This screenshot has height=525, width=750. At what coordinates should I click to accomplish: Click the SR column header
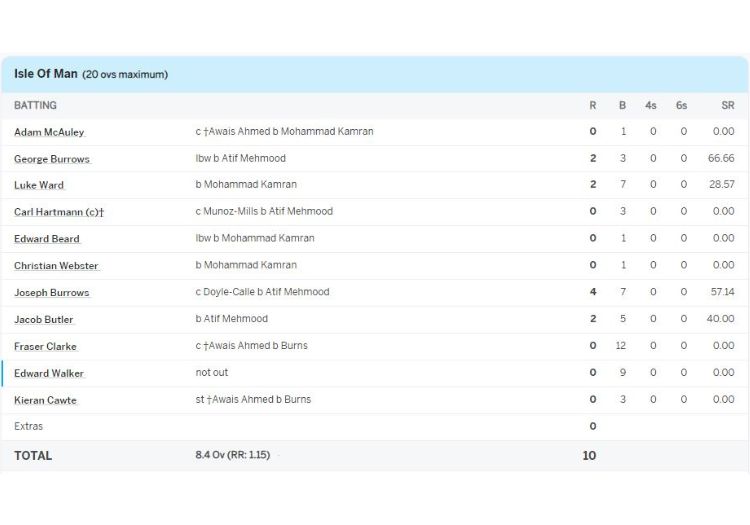pos(727,105)
